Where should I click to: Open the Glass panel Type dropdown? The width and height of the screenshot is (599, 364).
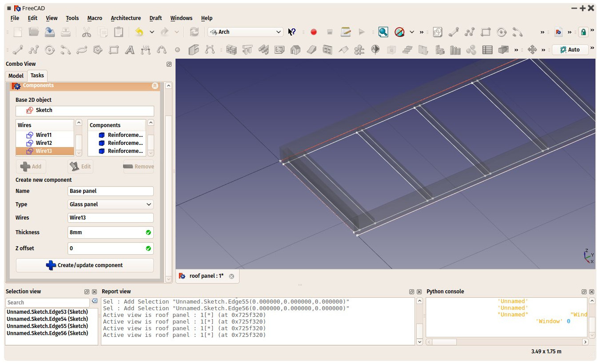click(111, 204)
